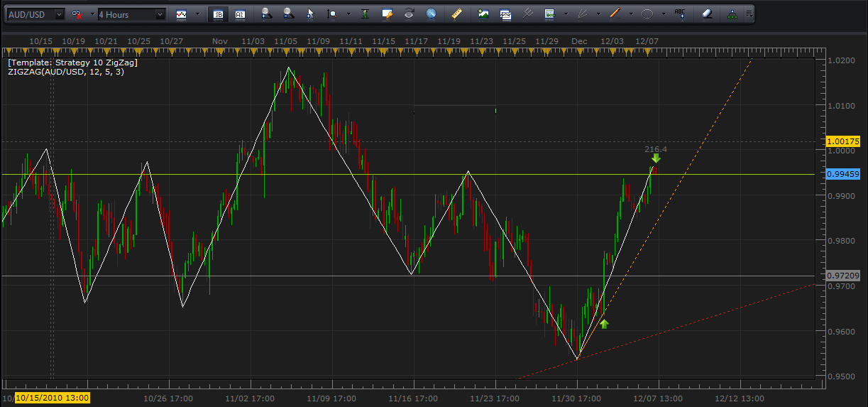Click the globe icon in toolbar

coord(431,13)
